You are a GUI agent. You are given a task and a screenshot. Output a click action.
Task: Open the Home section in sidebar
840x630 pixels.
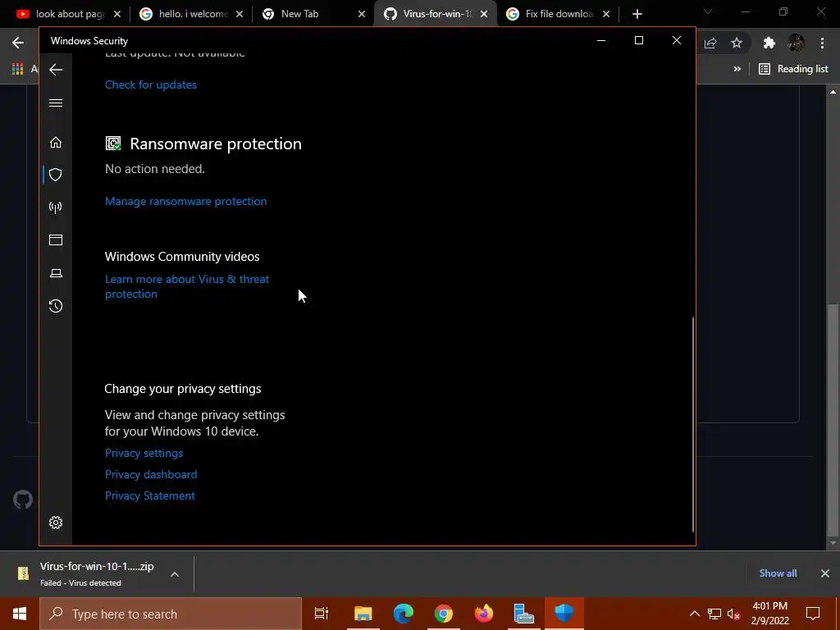click(56, 142)
